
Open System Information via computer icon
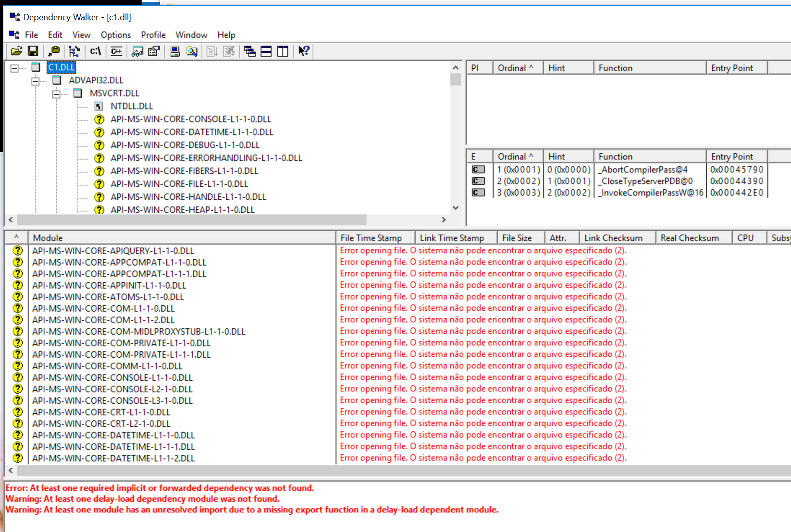(175, 51)
